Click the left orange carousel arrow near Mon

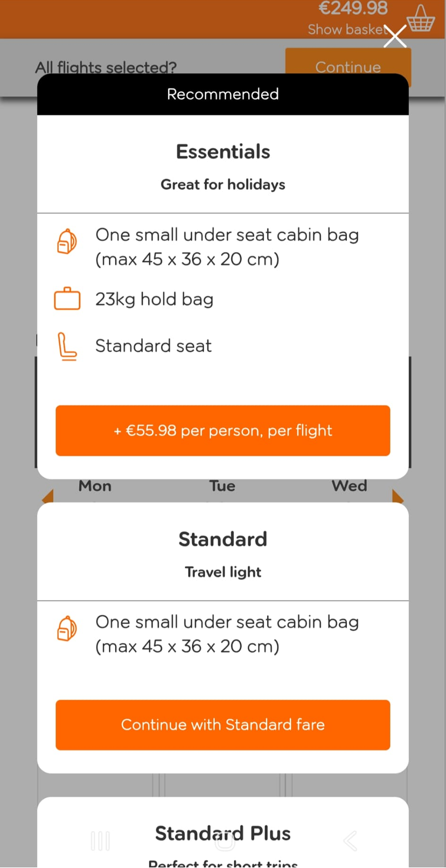pos(47,496)
